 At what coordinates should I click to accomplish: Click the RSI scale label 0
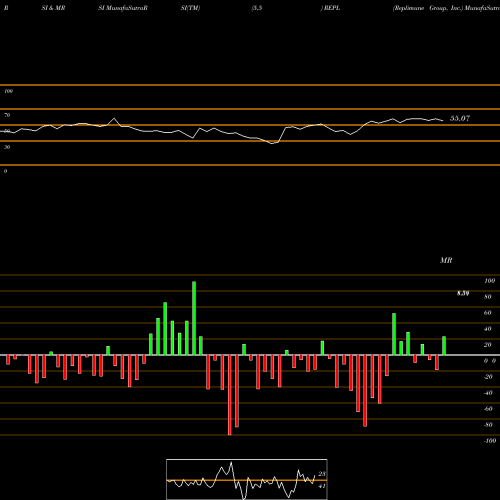tap(5, 171)
